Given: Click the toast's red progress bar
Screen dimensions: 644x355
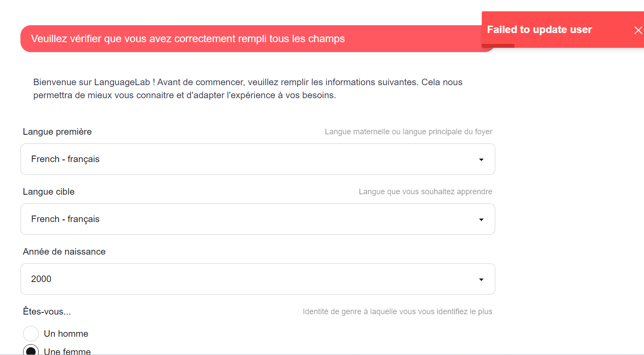Looking at the screenshot, I should pos(498,46).
